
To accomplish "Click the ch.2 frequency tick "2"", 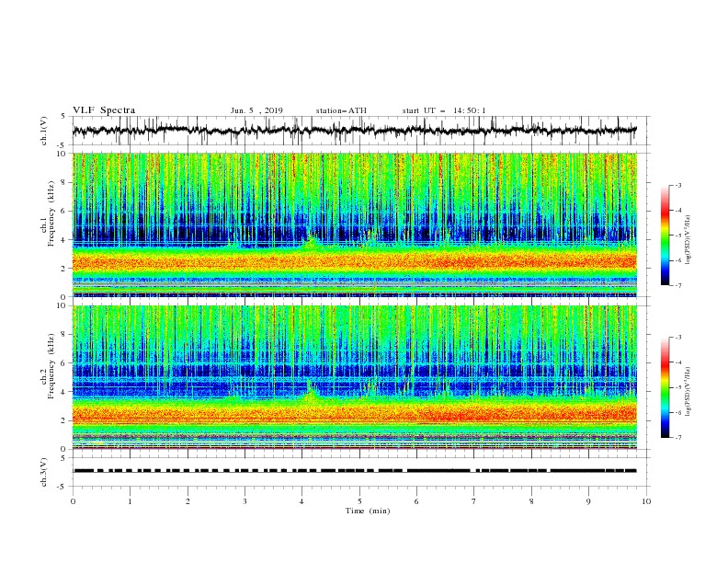I will pyautogui.click(x=63, y=420).
